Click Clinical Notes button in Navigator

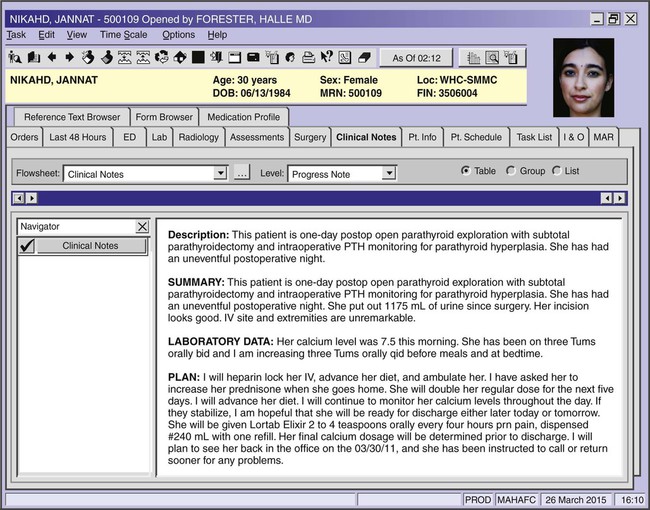90,246
